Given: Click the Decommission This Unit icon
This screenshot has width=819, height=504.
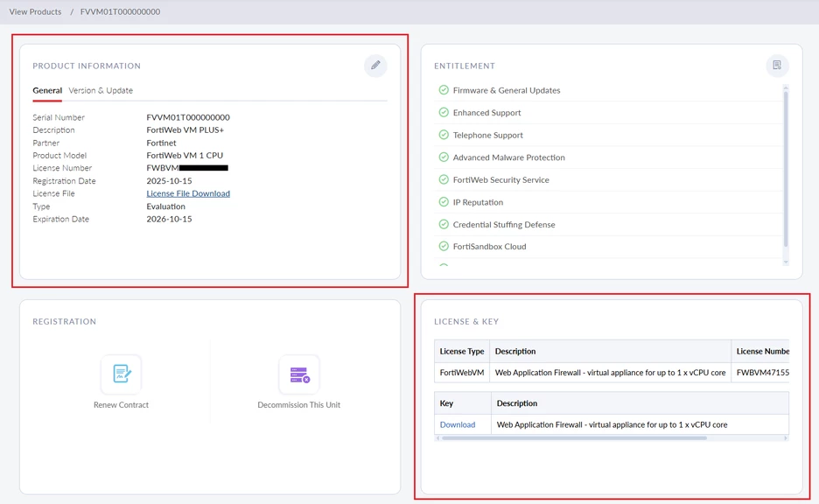Looking at the screenshot, I should [x=299, y=374].
